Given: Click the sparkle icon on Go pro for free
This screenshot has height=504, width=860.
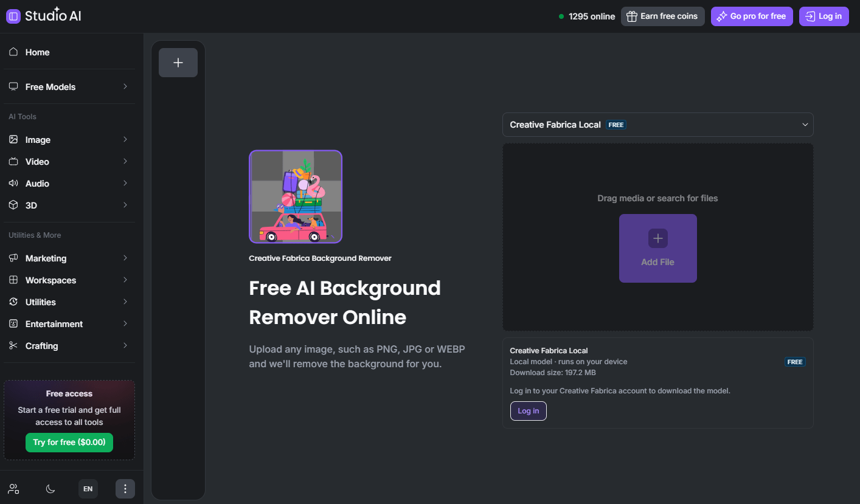Looking at the screenshot, I should pos(722,16).
